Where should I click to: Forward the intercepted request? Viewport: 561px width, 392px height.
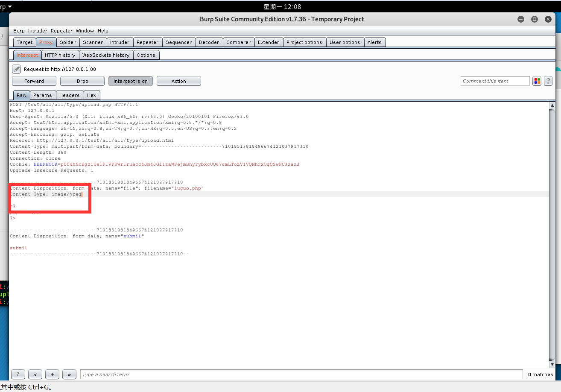click(34, 81)
